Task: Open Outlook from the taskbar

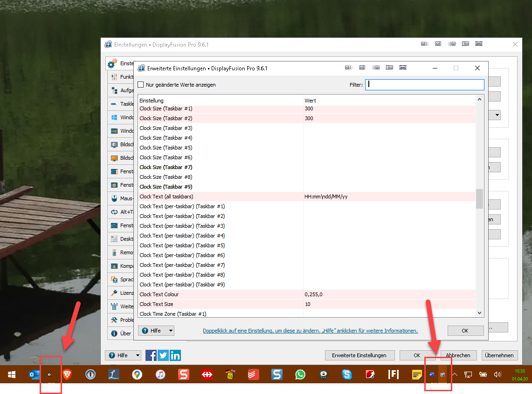Action: pos(34,374)
